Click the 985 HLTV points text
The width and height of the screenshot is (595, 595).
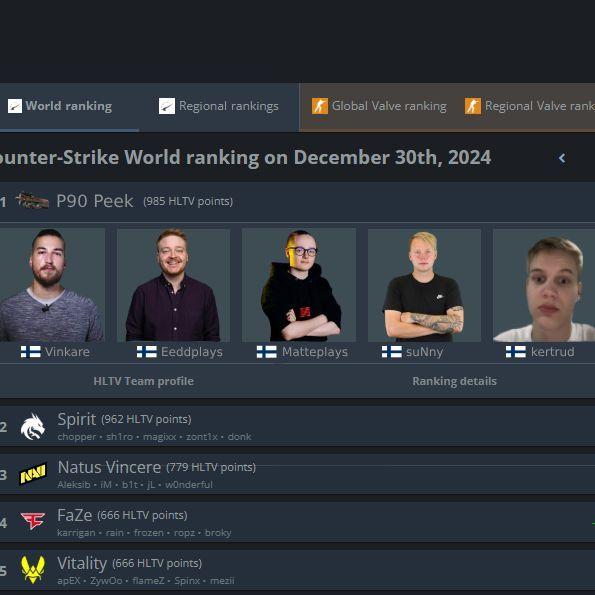(x=188, y=201)
